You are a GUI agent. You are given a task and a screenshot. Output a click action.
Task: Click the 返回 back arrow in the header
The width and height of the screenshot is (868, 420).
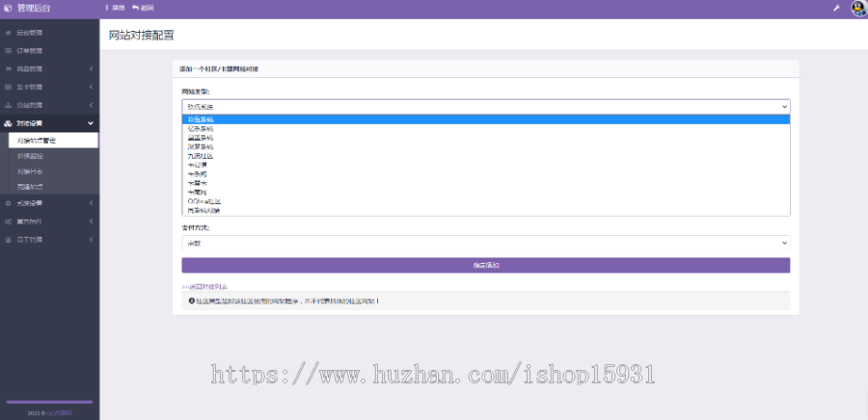click(135, 9)
